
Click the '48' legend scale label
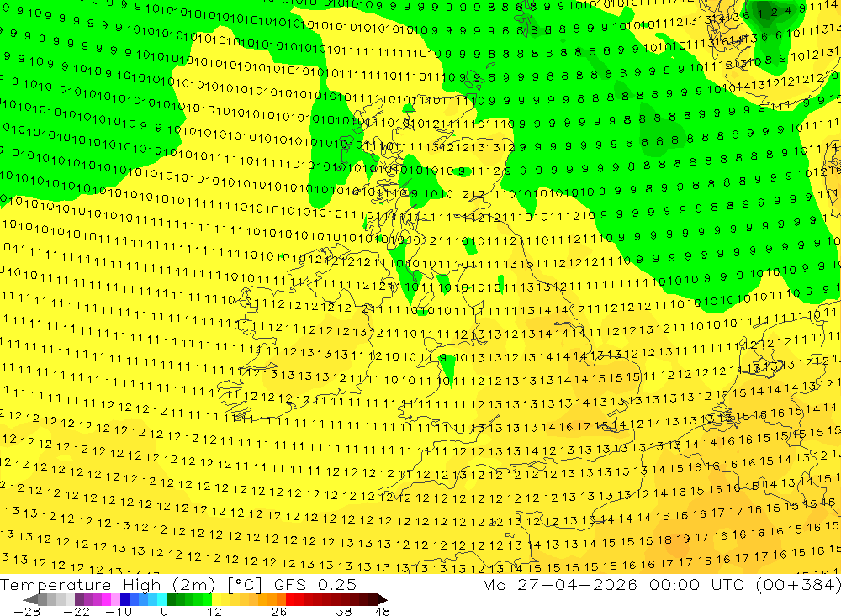(383, 611)
